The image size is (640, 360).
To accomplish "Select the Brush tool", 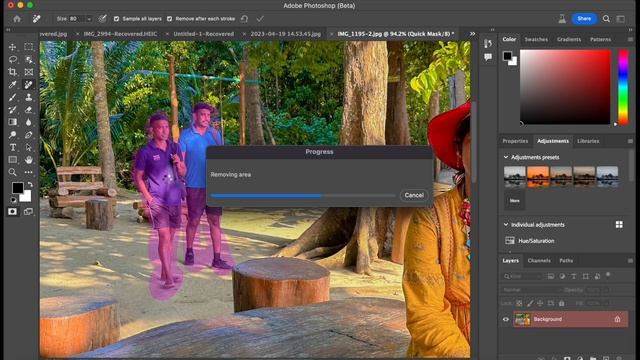I will (13, 97).
